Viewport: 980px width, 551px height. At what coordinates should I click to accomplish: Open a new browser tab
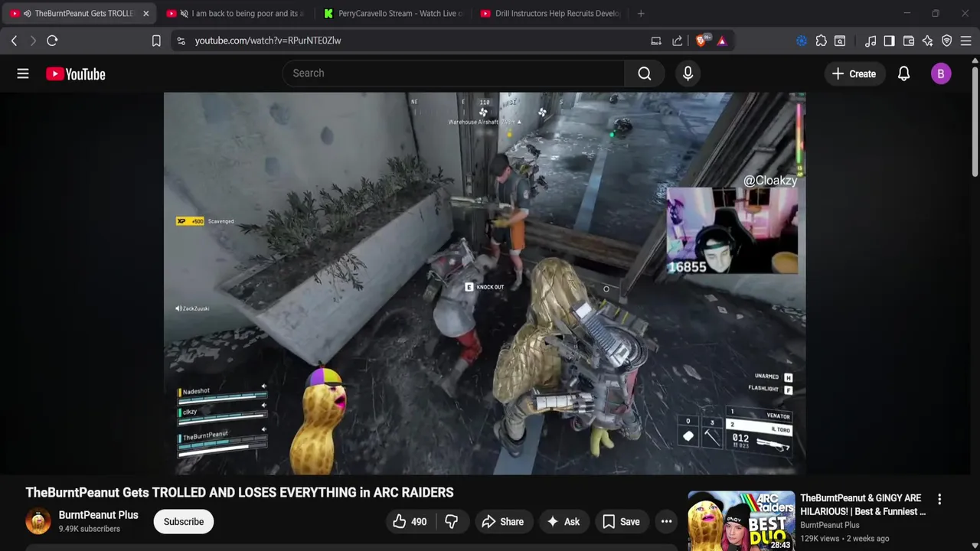point(641,14)
